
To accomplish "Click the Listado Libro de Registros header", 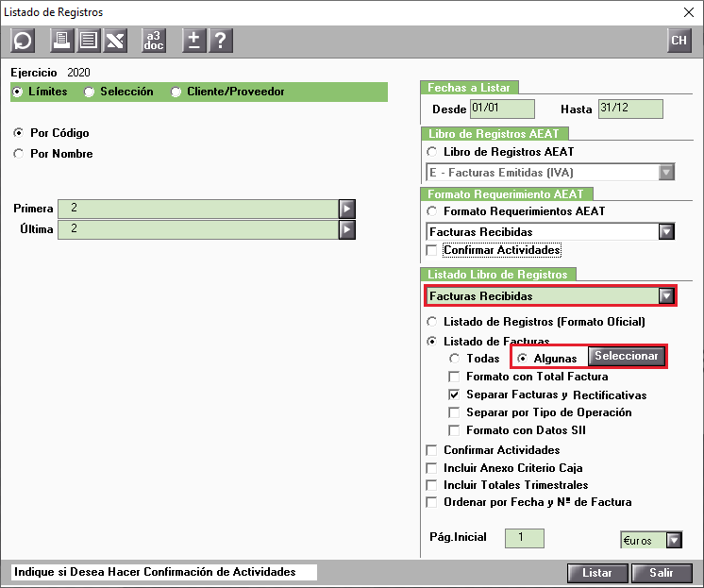I will [497, 275].
